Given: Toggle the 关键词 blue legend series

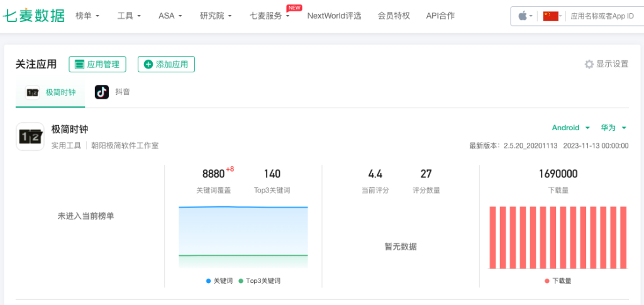Looking at the screenshot, I should 219,281.
